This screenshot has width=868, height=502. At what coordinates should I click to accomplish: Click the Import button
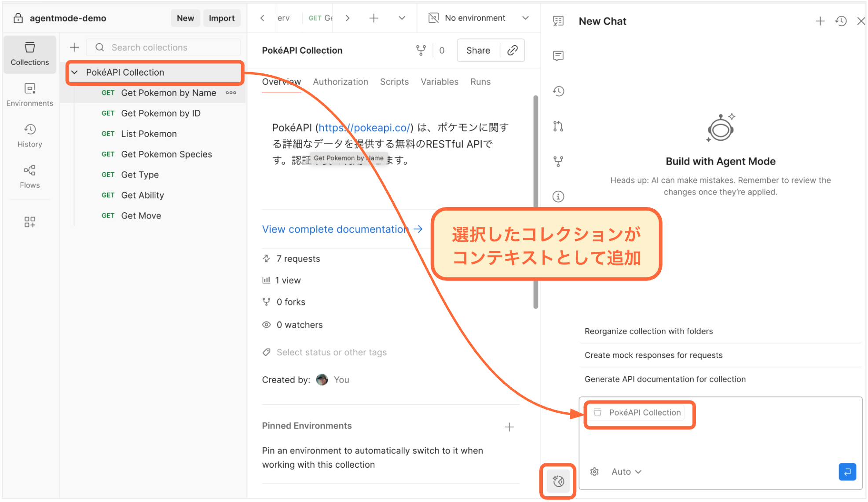tap(221, 18)
